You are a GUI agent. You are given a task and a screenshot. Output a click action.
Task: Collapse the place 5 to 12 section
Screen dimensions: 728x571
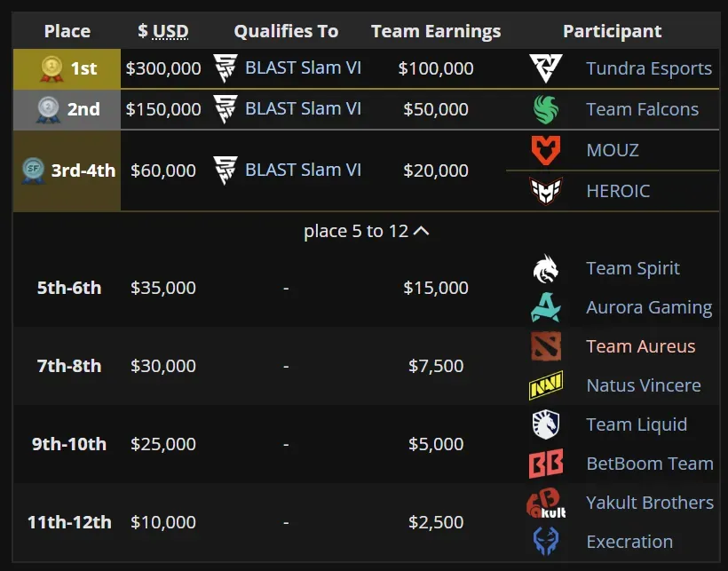[367, 231]
